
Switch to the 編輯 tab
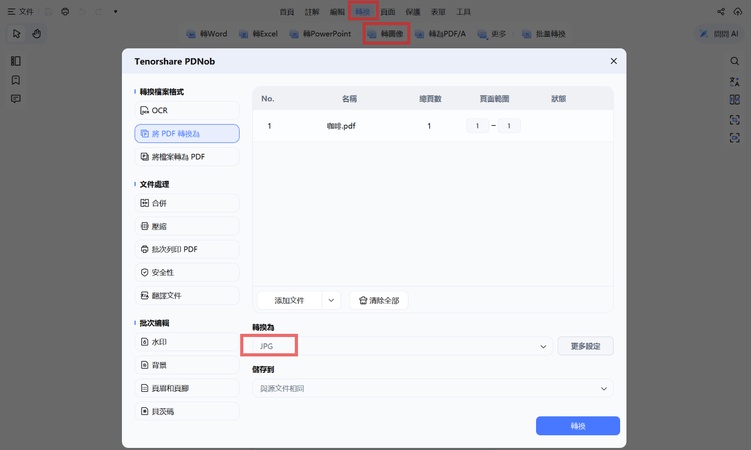337,12
